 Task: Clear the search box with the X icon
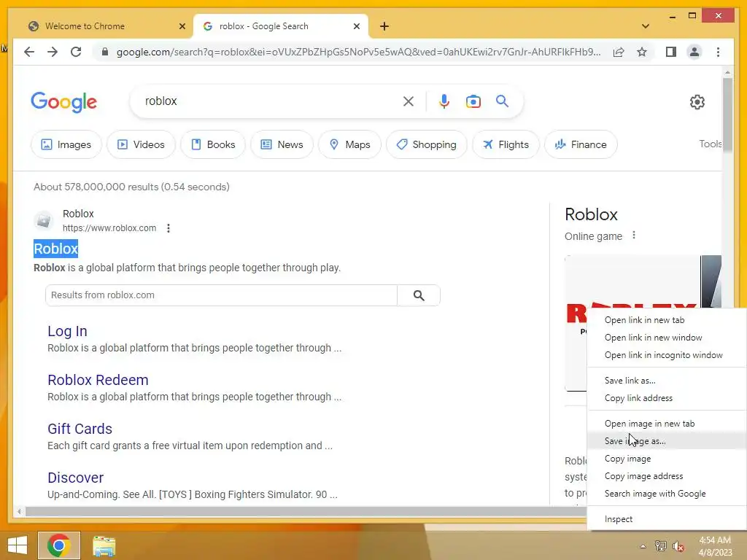click(x=409, y=101)
